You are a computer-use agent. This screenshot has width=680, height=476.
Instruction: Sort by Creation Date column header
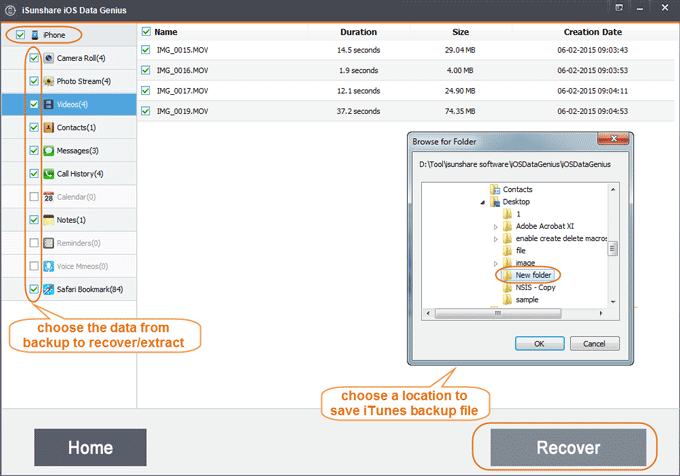click(593, 32)
